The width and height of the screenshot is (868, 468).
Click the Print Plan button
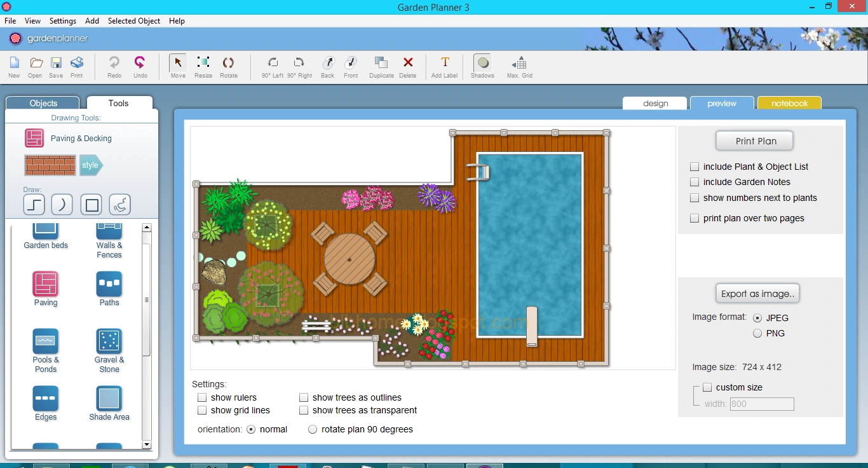click(756, 141)
